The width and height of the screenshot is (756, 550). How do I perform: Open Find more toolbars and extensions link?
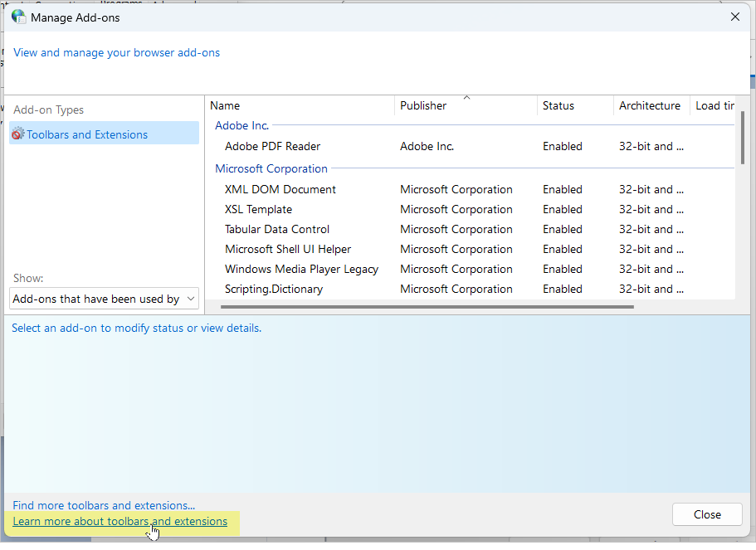(x=104, y=505)
